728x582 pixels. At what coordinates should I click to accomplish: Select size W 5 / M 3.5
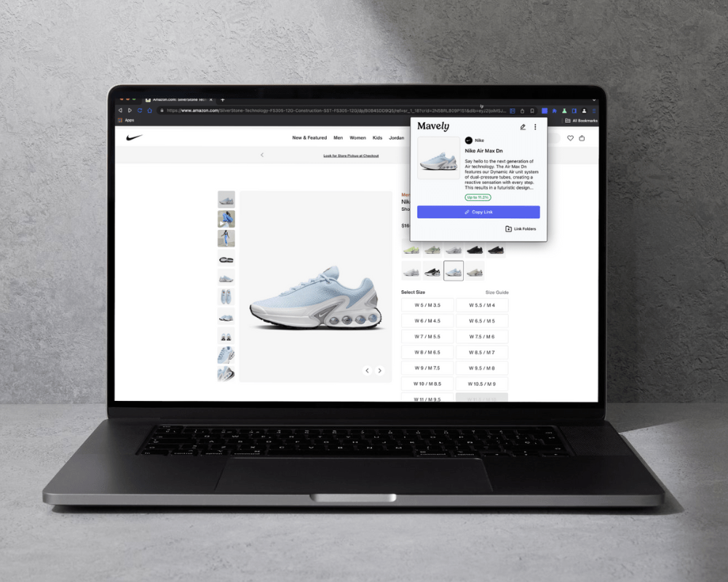pos(427,305)
